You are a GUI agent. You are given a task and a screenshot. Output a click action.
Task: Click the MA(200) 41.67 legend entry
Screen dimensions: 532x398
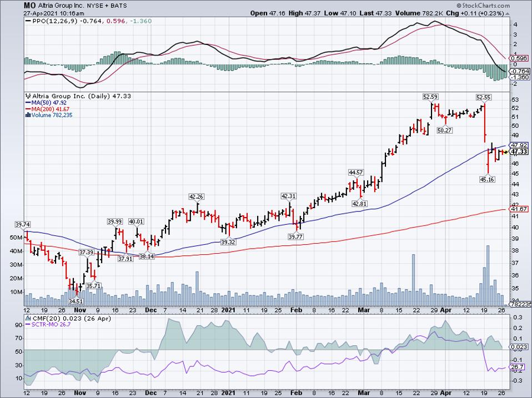tap(48, 109)
